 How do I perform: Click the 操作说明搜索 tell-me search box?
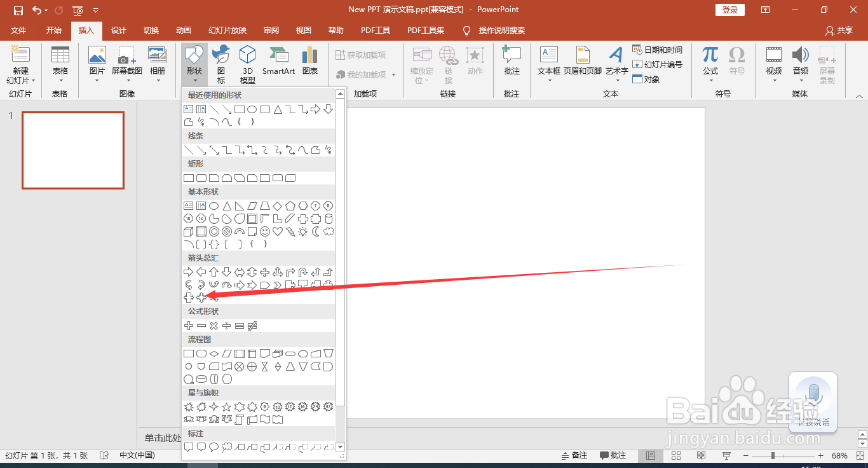(x=494, y=31)
